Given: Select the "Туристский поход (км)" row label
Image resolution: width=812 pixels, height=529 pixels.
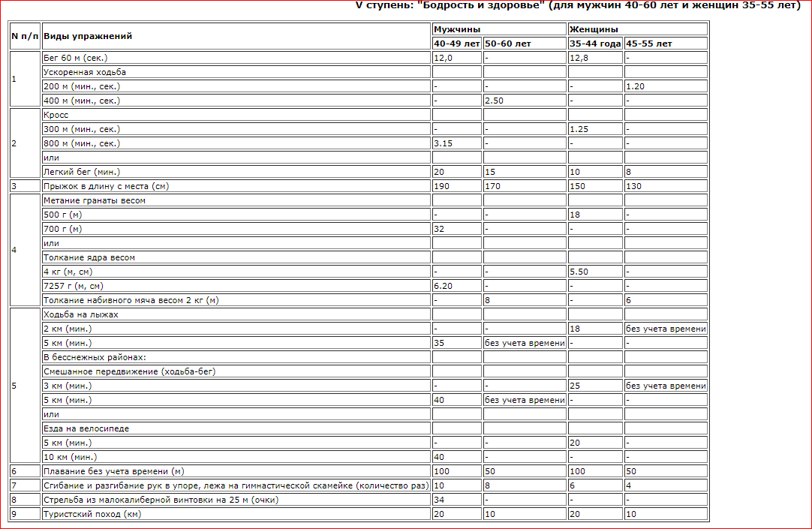Looking at the screenshot, I should 92,514.
